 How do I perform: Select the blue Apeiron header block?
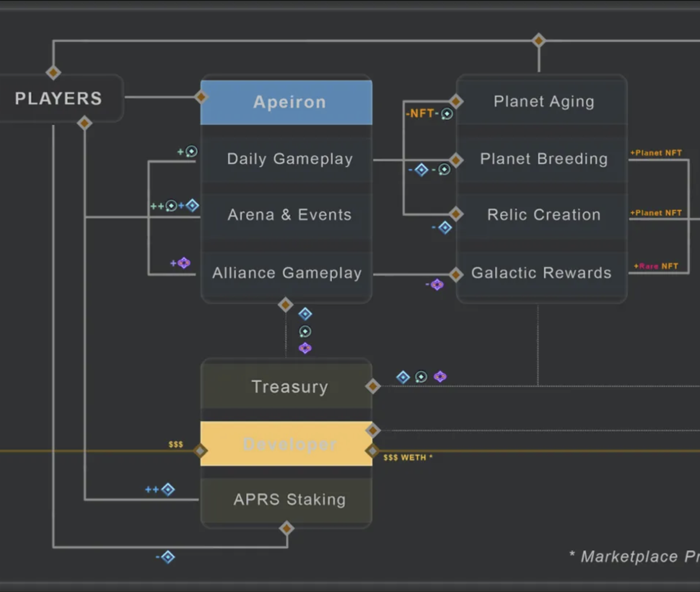(286, 102)
